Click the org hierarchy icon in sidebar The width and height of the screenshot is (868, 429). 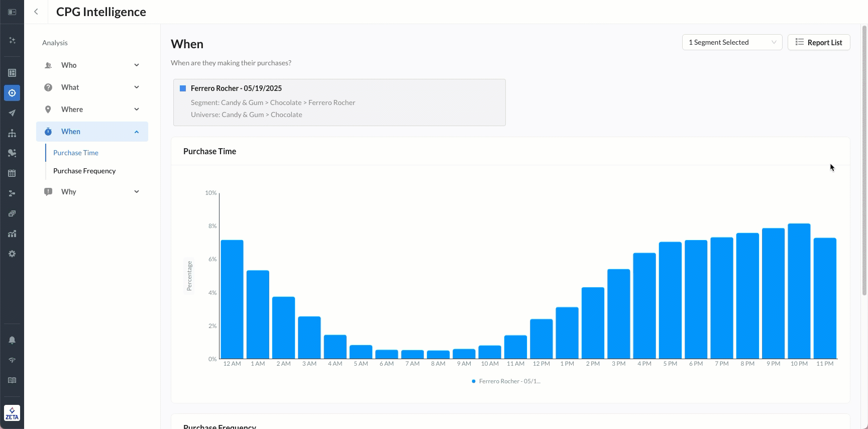12,133
